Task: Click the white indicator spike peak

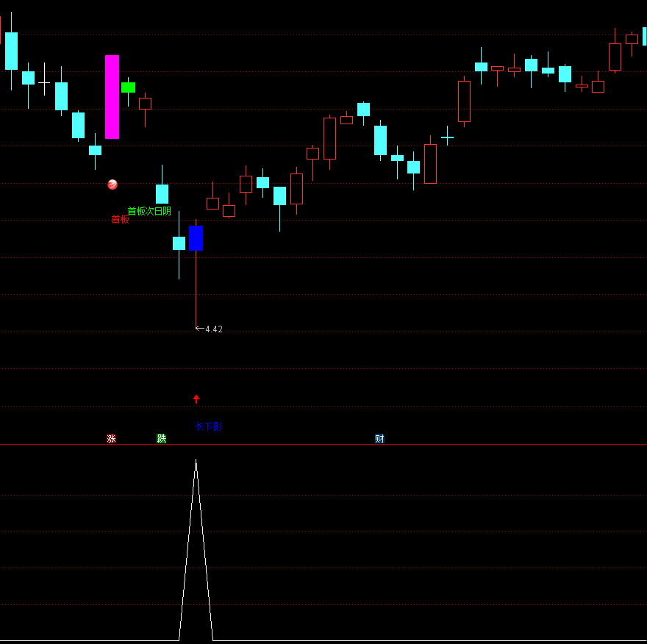Action: 196,460
